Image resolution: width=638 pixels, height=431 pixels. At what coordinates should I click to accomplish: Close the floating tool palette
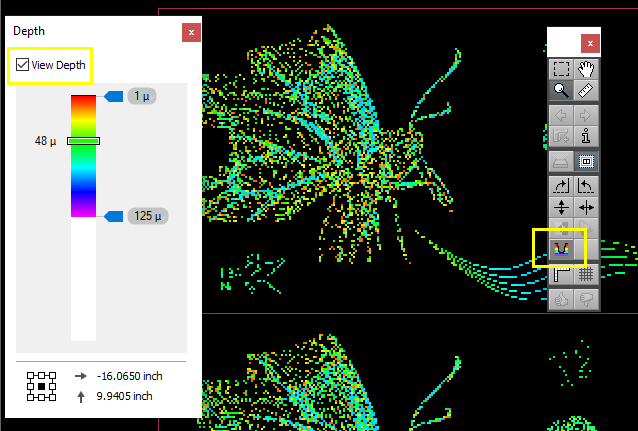point(591,43)
